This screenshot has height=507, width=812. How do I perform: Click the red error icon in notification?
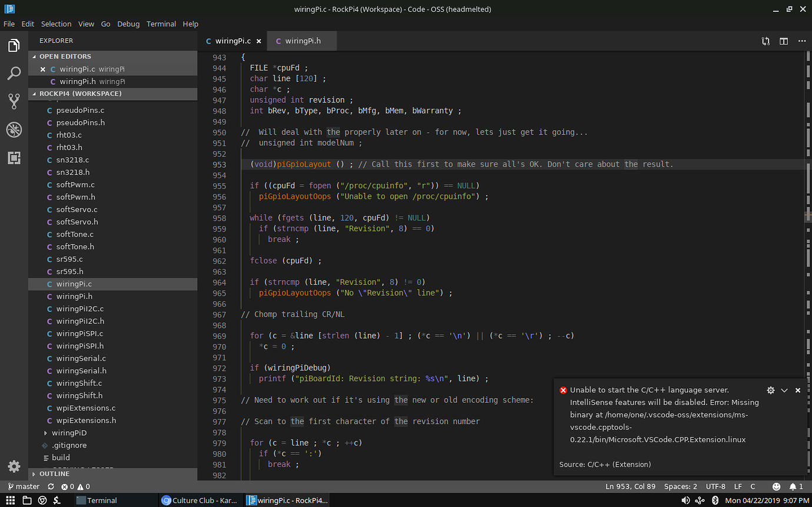coord(563,390)
